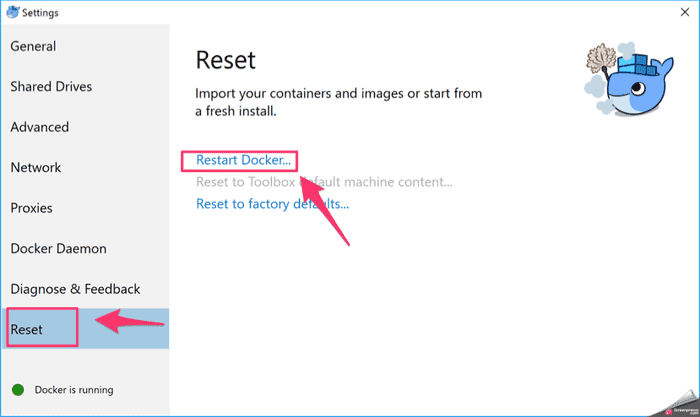The image size is (700, 417).
Task: Select the Reset tab in sidebar
Action: (27, 329)
